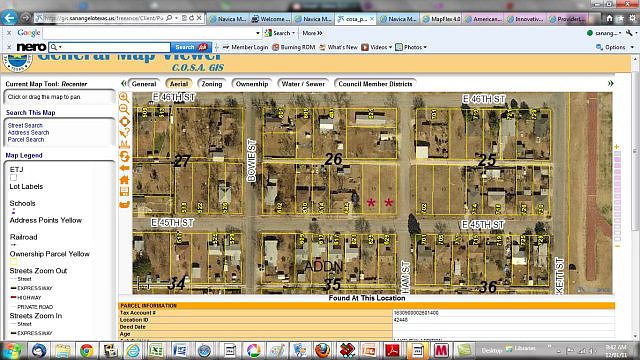Image resolution: width=640 pixels, height=360 pixels.
Task: Click the browser Forward arrow button
Action: (x=25, y=18)
